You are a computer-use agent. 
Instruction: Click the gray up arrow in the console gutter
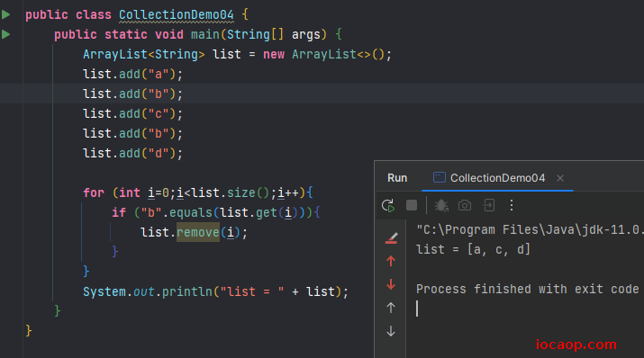391,308
